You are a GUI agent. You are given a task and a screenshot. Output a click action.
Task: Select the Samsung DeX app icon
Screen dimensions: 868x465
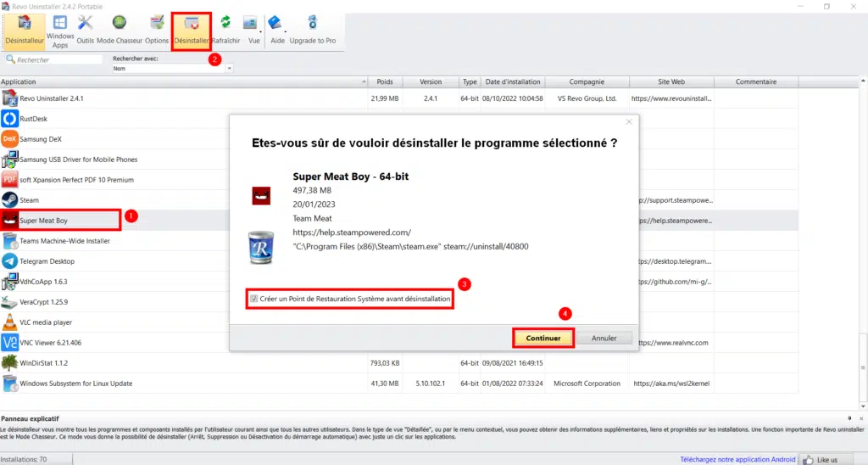[9, 139]
